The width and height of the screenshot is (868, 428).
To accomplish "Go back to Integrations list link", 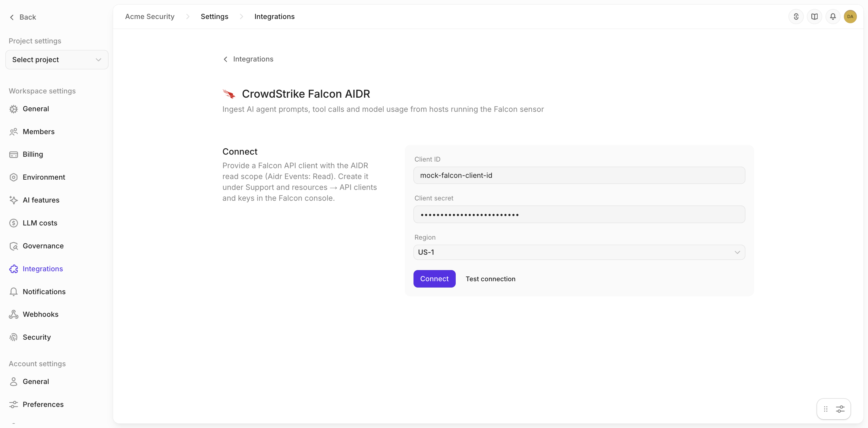I will pyautogui.click(x=248, y=59).
